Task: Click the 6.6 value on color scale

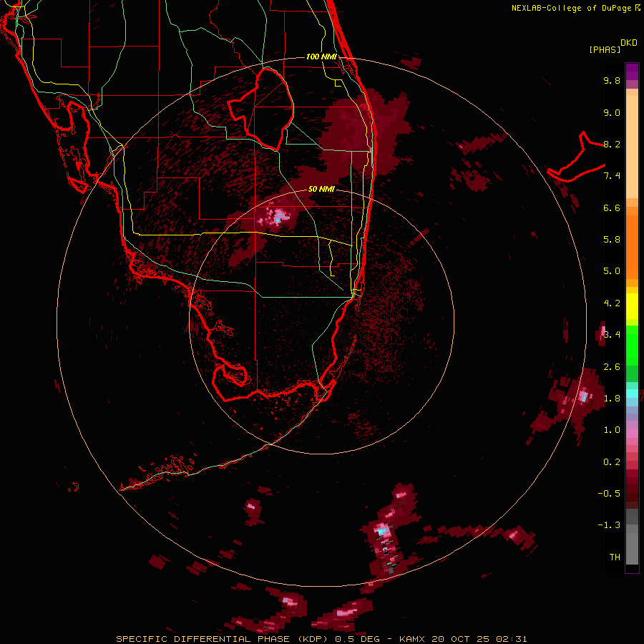Action: point(612,208)
